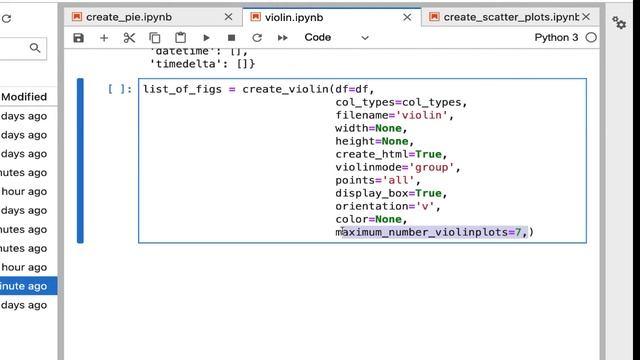Click the Python 3 kernel name

[x=556, y=38]
